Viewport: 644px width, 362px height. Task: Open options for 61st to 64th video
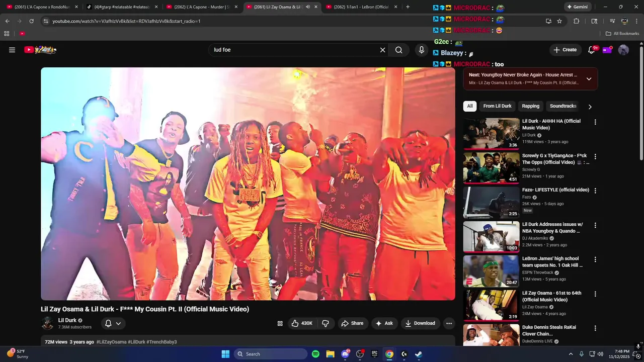click(595, 294)
